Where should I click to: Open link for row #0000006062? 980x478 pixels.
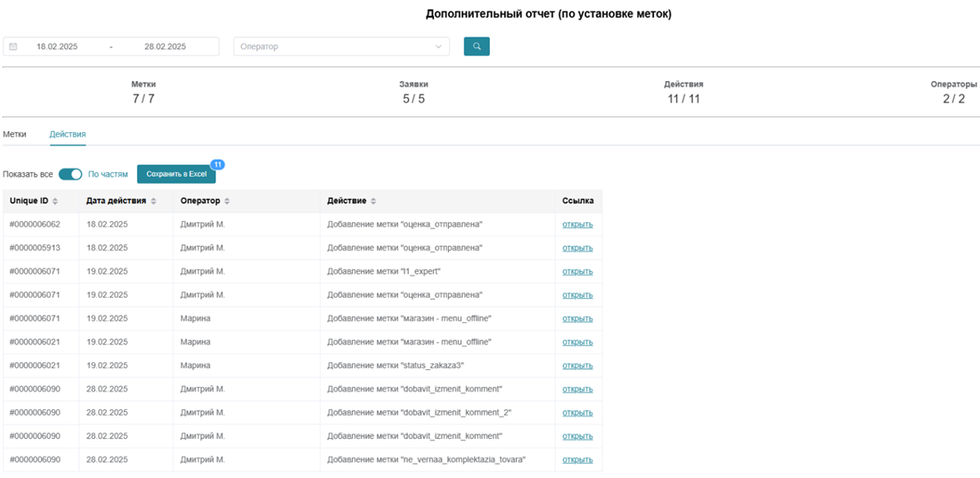577,225
